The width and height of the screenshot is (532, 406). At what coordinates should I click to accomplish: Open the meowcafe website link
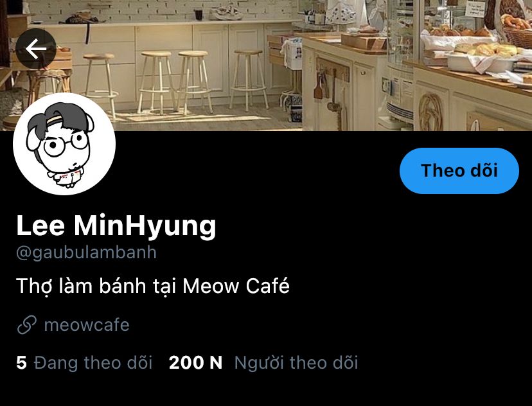87,325
